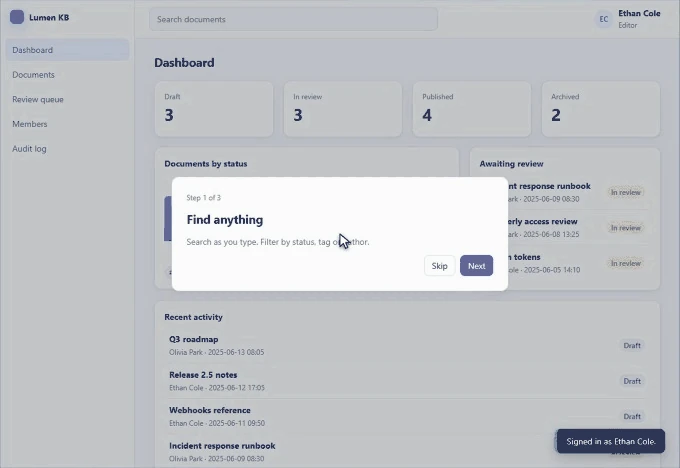Click the Recent activity heading
Screen dimensions: 680x468
tap(193, 317)
